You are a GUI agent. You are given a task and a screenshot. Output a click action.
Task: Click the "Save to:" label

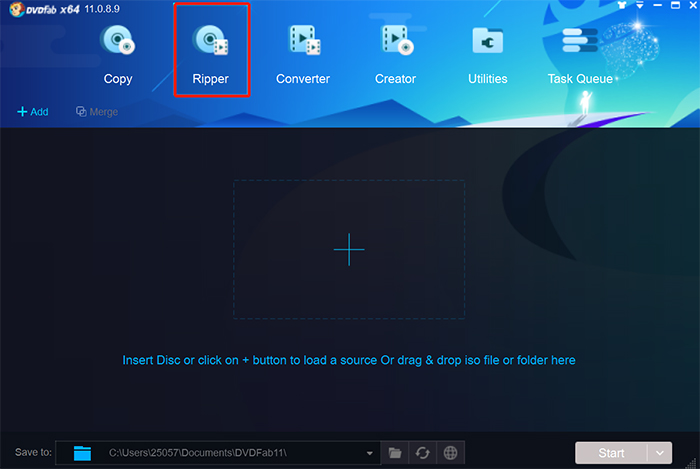coord(33,452)
